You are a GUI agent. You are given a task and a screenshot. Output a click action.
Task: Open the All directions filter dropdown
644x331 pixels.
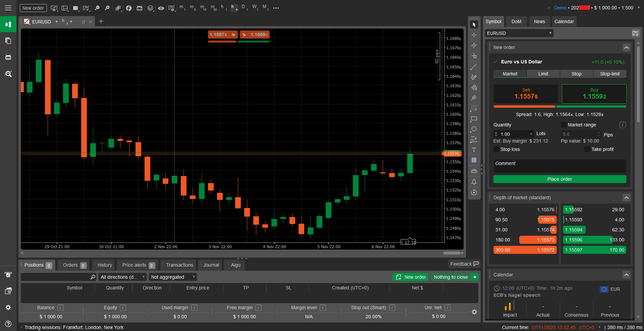point(123,277)
